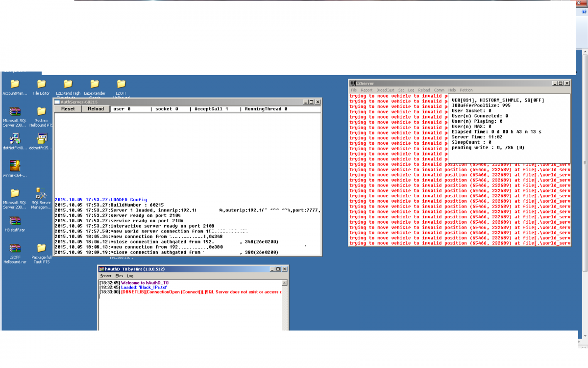The image size is (588, 368).
Task: Open SQL Server Management shortcut
Action: pos(41,193)
